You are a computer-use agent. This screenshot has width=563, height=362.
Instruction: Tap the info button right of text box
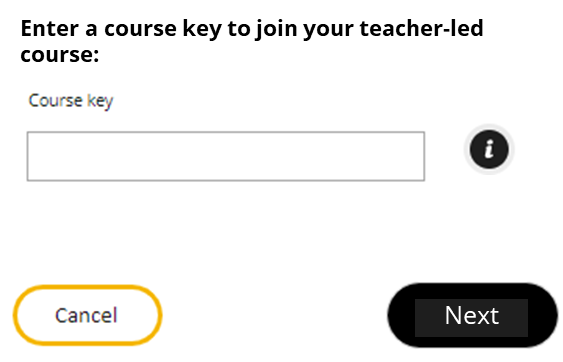click(x=489, y=149)
